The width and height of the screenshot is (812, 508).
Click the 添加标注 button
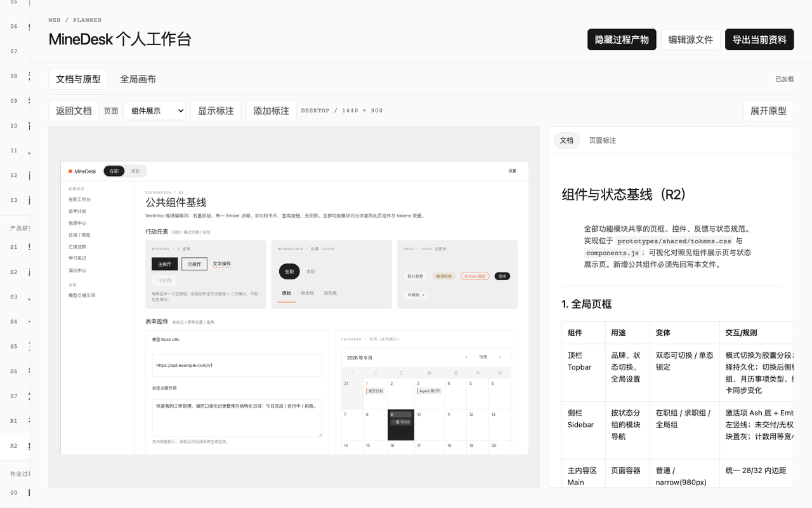pyautogui.click(x=271, y=110)
